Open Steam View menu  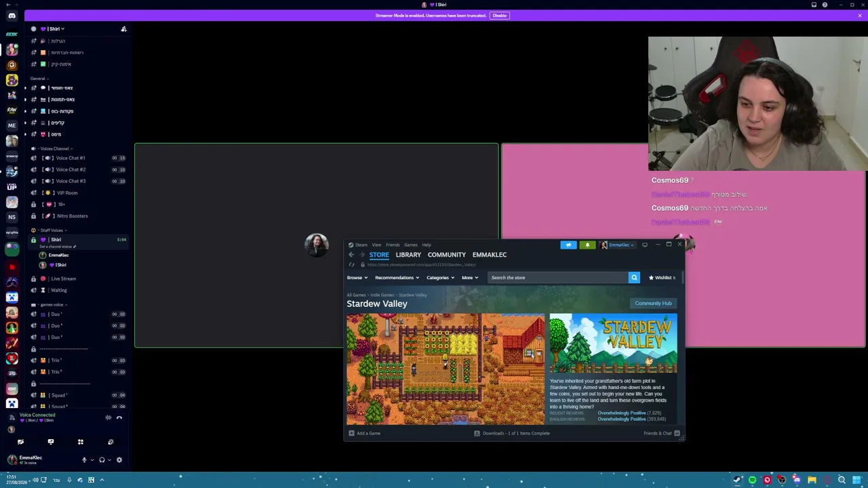pyautogui.click(x=376, y=245)
